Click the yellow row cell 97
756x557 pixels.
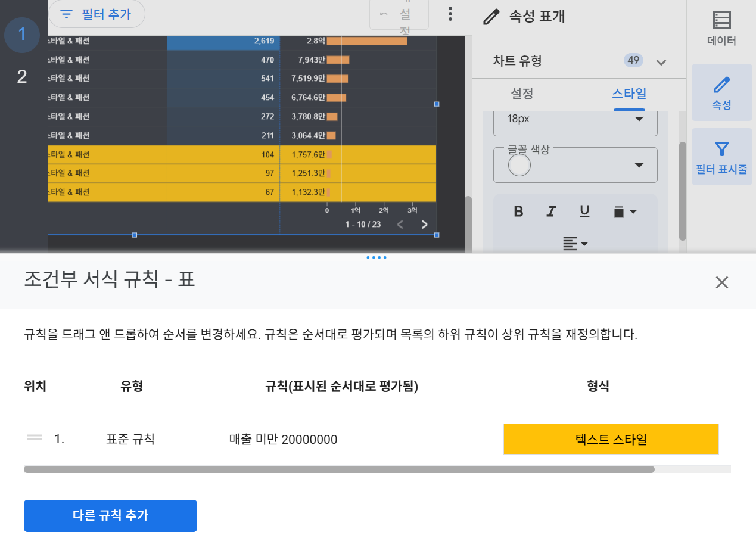click(x=270, y=173)
